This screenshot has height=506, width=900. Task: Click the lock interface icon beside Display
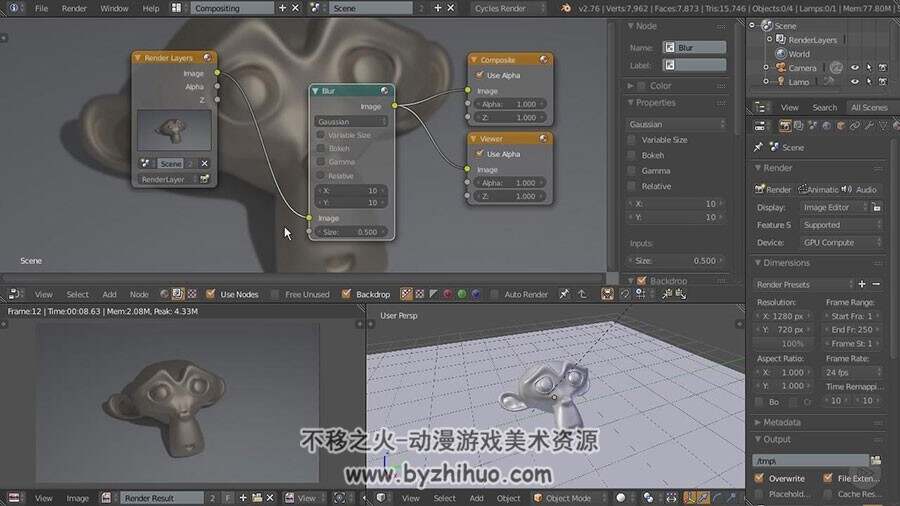click(x=876, y=207)
